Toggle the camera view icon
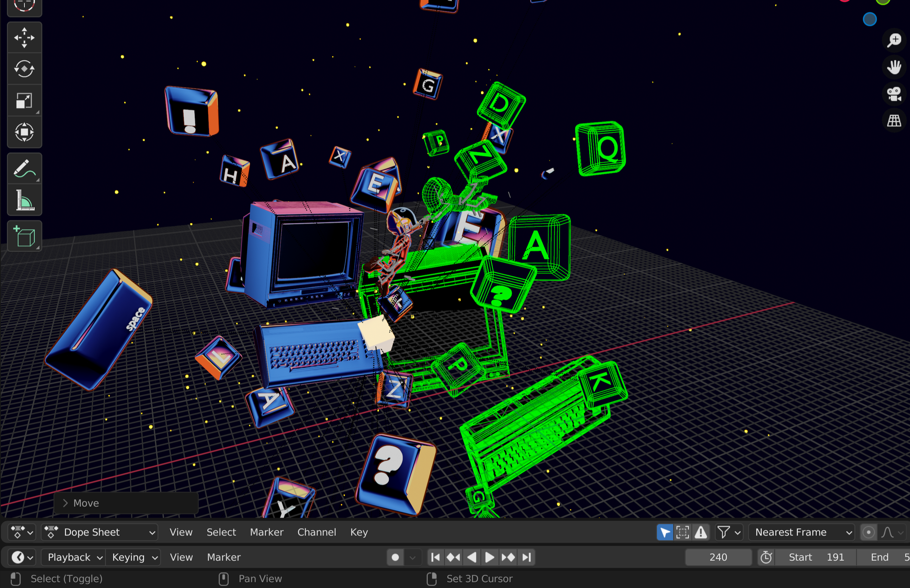This screenshot has height=588, width=910. point(894,94)
